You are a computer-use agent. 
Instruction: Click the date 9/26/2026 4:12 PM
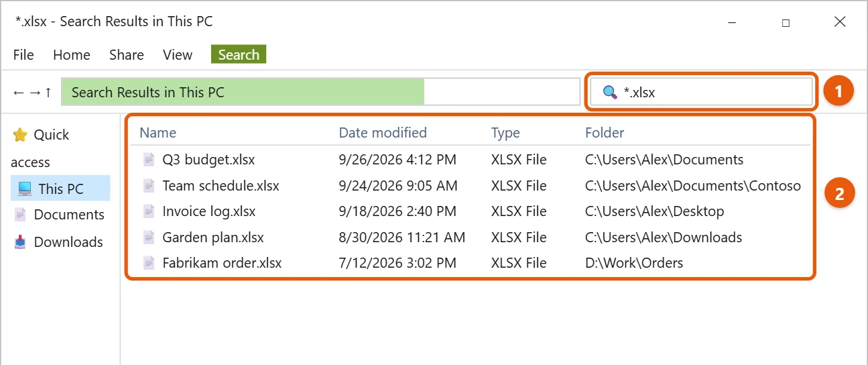click(397, 160)
